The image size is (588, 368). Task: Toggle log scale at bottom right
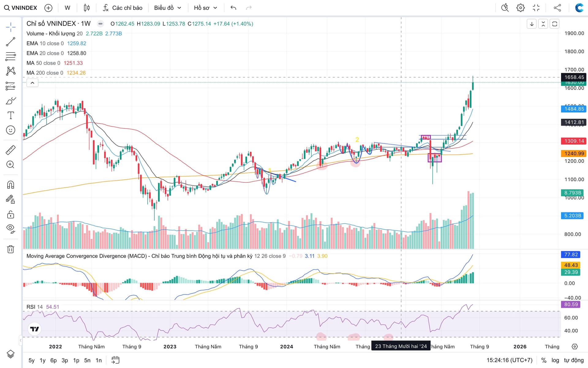click(x=555, y=360)
